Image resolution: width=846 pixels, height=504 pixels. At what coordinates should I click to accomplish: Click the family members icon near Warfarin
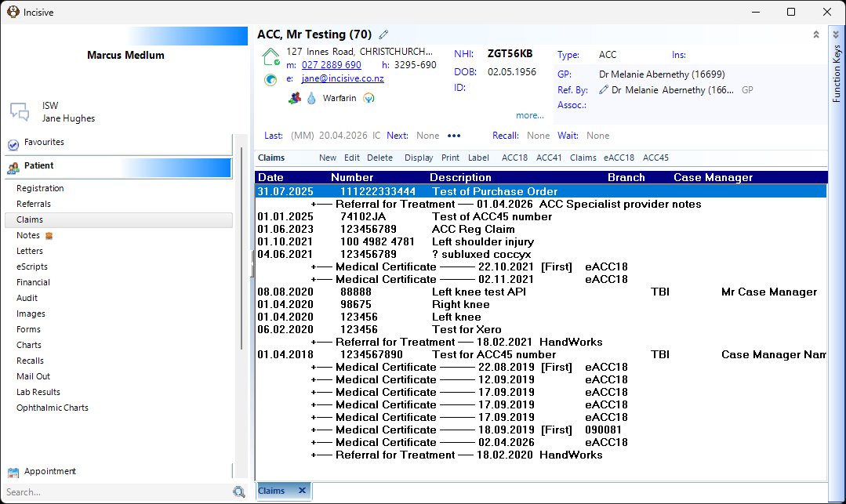click(x=295, y=98)
